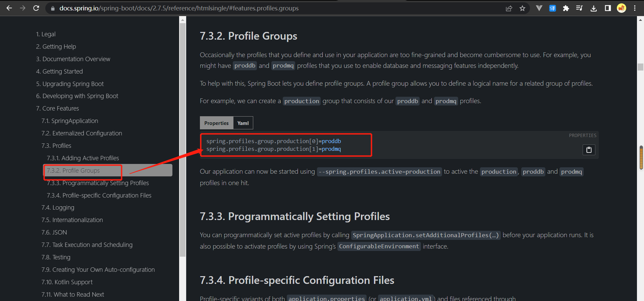
Task: Open 7. Core Features
Action: point(57,108)
